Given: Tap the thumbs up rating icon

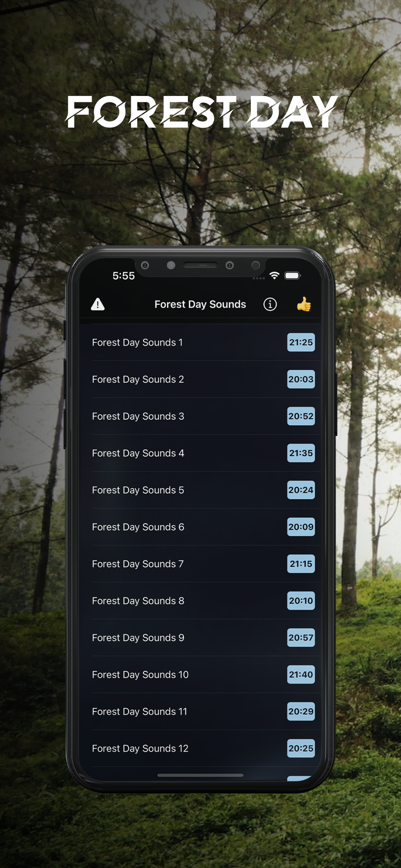Looking at the screenshot, I should (304, 304).
